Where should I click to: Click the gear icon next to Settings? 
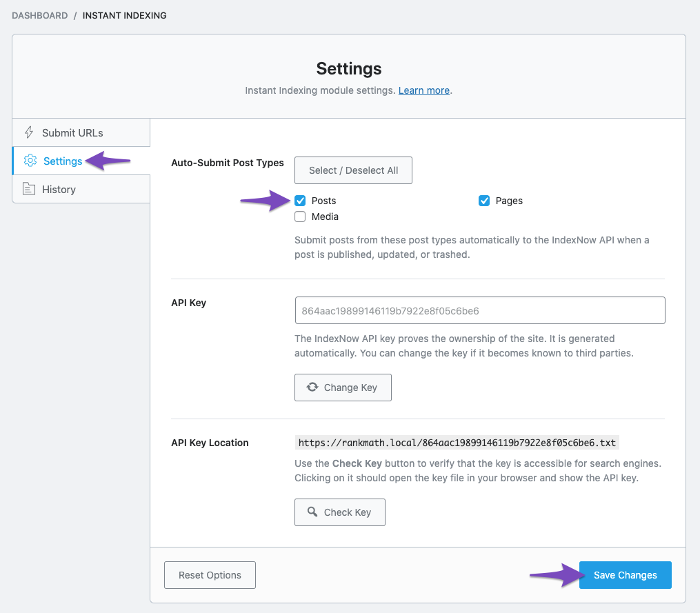[x=30, y=160]
